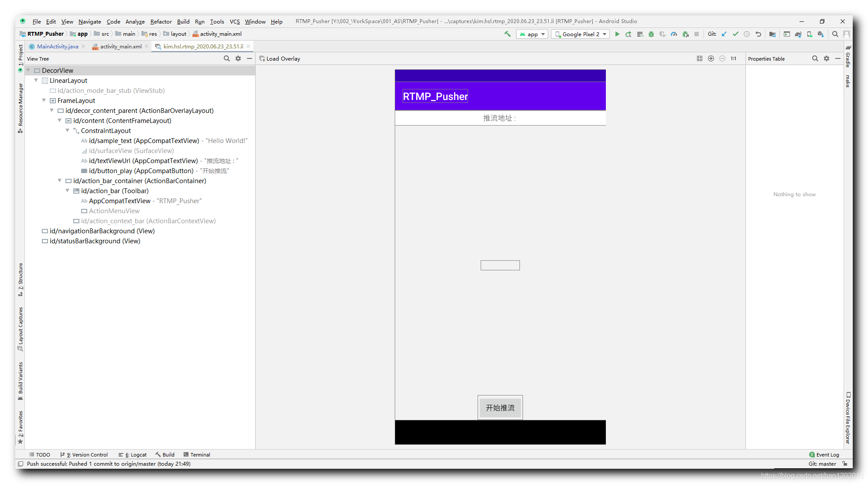Zoom in the layout preview
The width and height of the screenshot is (868, 484).
pyautogui.click(x=711, y=58)
